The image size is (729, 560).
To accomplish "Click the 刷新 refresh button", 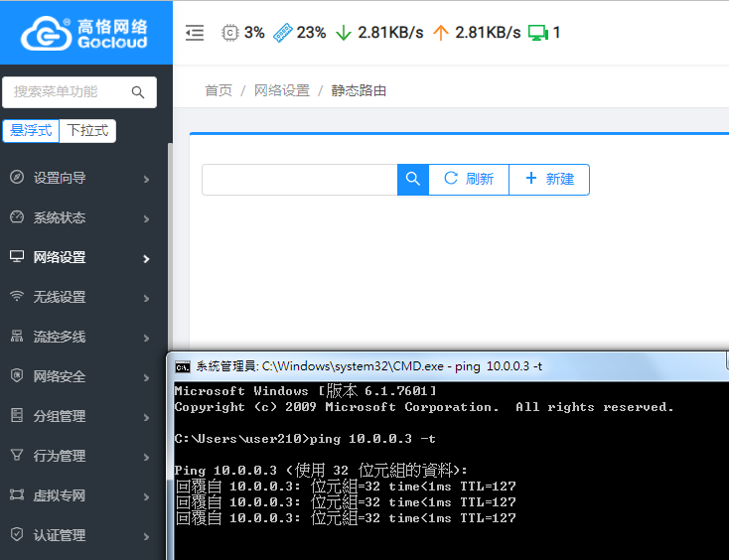I will click(x=469, y=180).
